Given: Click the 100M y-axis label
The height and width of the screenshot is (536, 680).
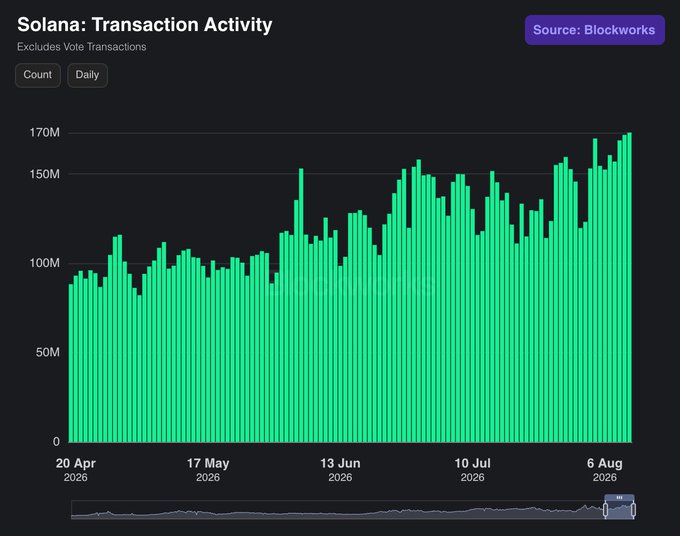Looking at the screenshot, I should click(x=45, y=263).
